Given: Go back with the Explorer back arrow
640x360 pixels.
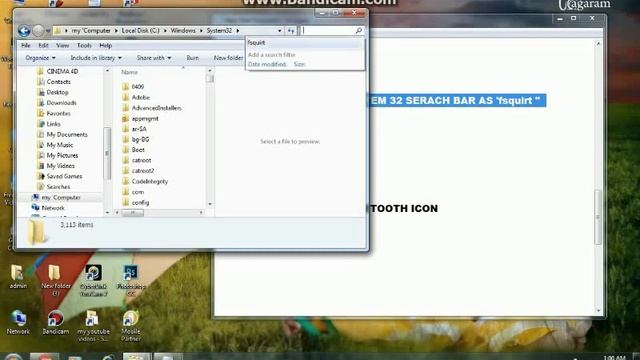Looking at the screenshot, I should point(24,31).
